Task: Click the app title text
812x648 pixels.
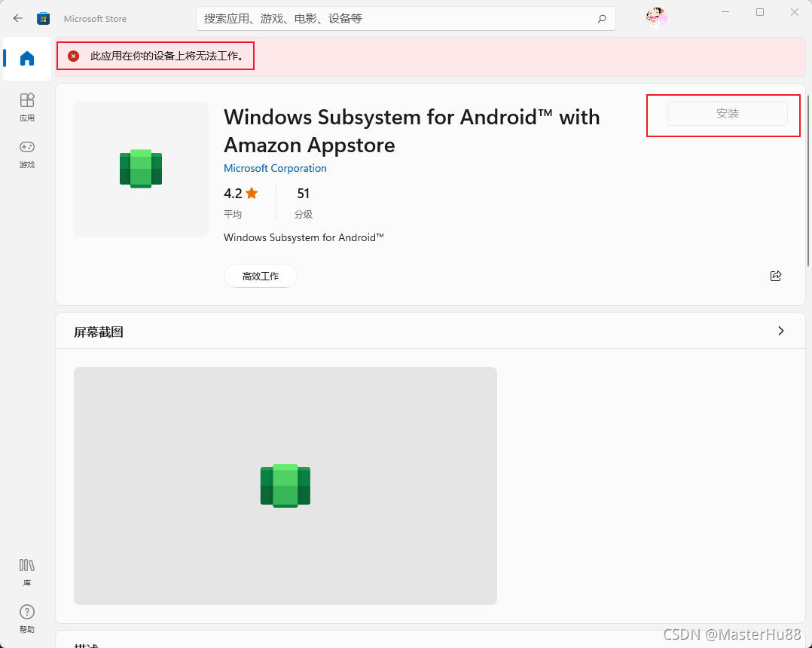Action: 412,131
